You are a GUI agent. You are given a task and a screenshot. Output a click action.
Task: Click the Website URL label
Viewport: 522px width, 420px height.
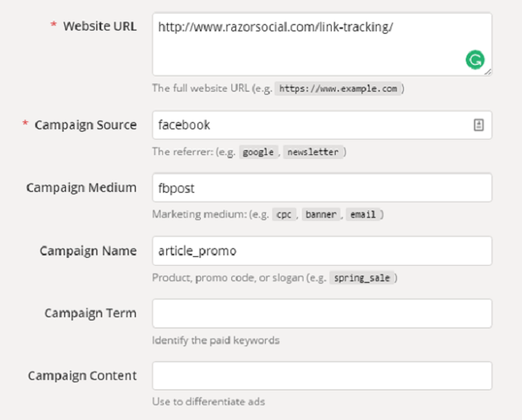tap(100, 27)
